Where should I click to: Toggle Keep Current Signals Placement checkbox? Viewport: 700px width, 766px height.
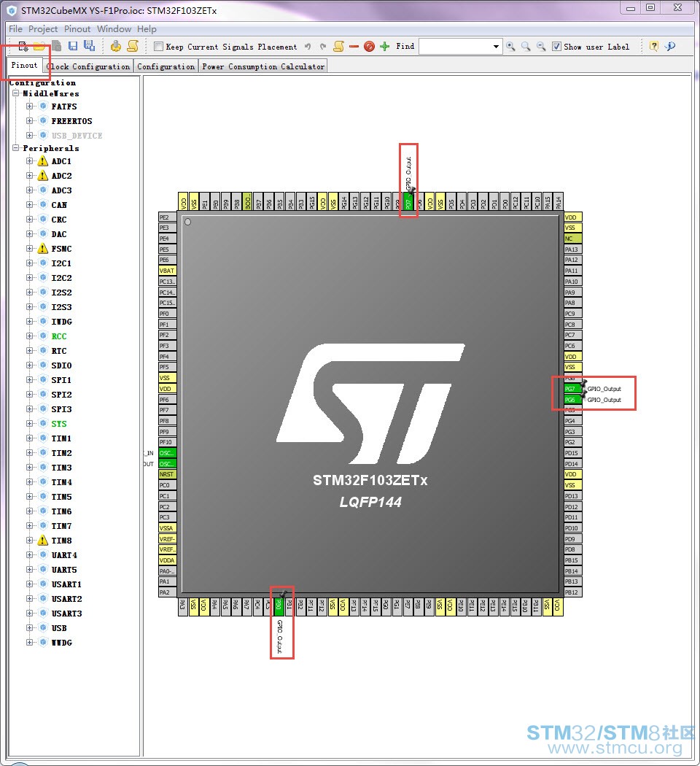point(158,47)
